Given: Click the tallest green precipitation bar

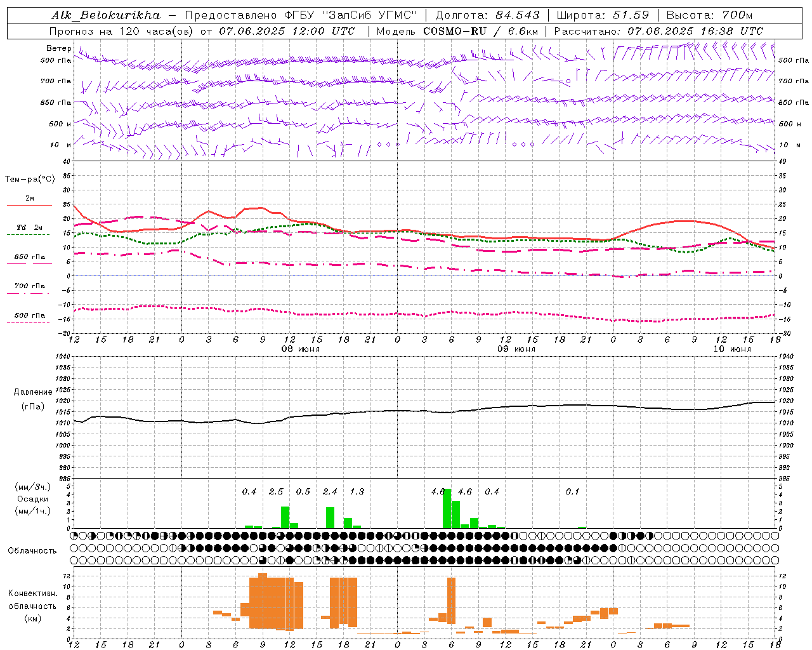Looking at the screenshot, I should (x=447, y=508).
